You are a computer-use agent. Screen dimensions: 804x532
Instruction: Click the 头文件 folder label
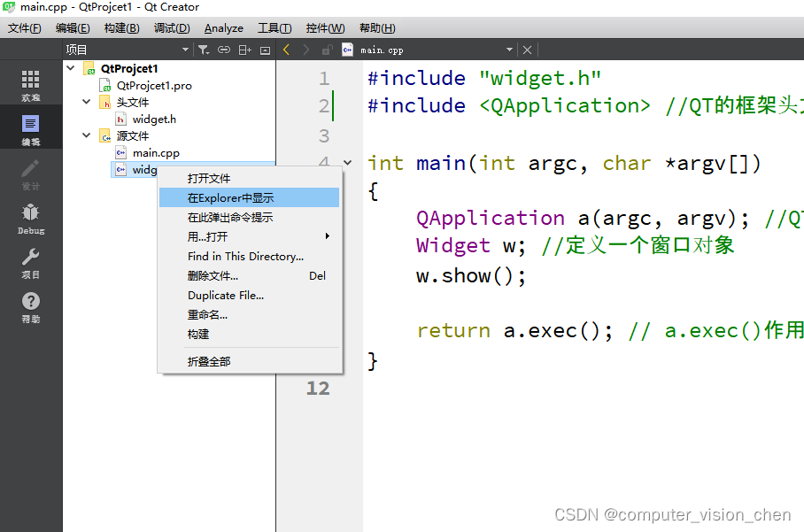[x=132, y=103]
